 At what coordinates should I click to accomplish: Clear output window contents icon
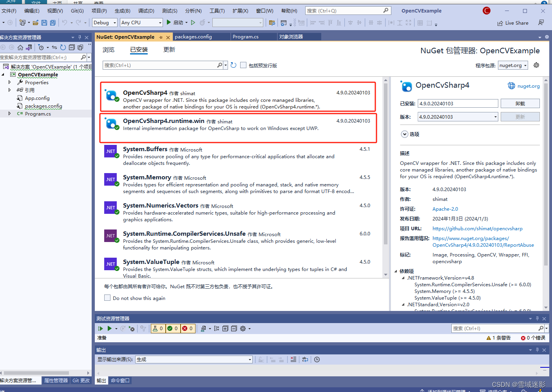293,359
